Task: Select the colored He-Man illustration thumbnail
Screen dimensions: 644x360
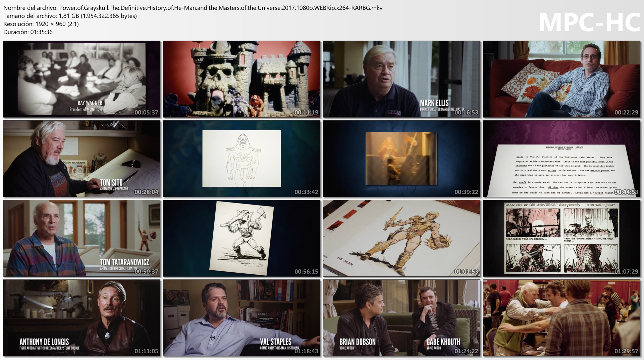Action: click(402, 238)
